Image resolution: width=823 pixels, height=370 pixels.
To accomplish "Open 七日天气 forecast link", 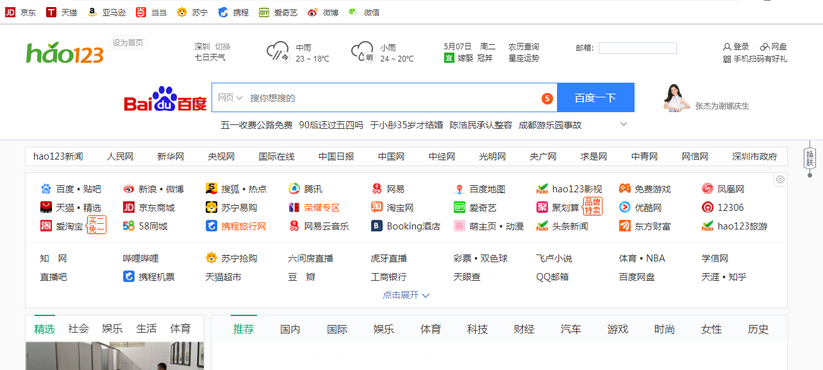I will coord(210,58).
